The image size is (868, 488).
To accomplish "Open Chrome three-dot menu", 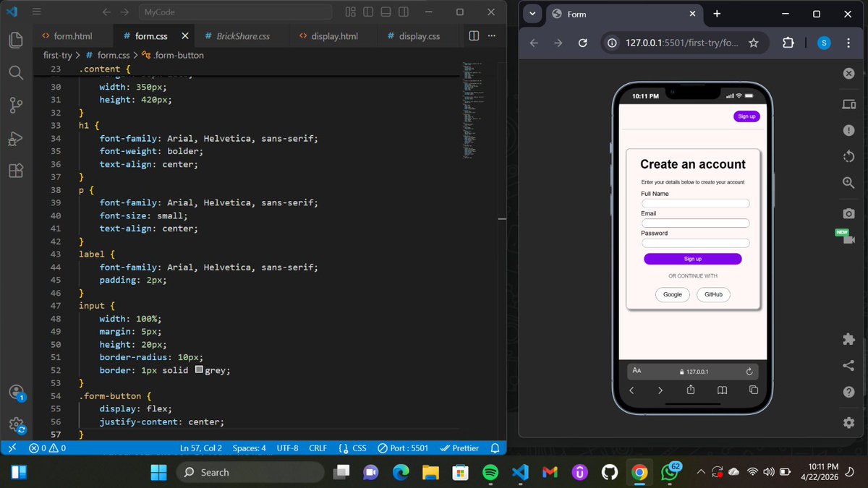I will tap(848, 43).
